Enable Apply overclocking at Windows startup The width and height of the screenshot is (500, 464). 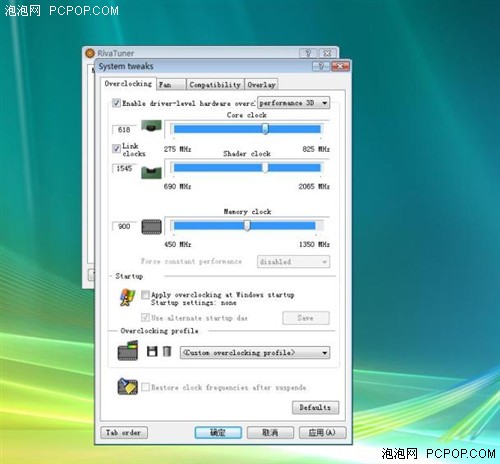(145, 295)
